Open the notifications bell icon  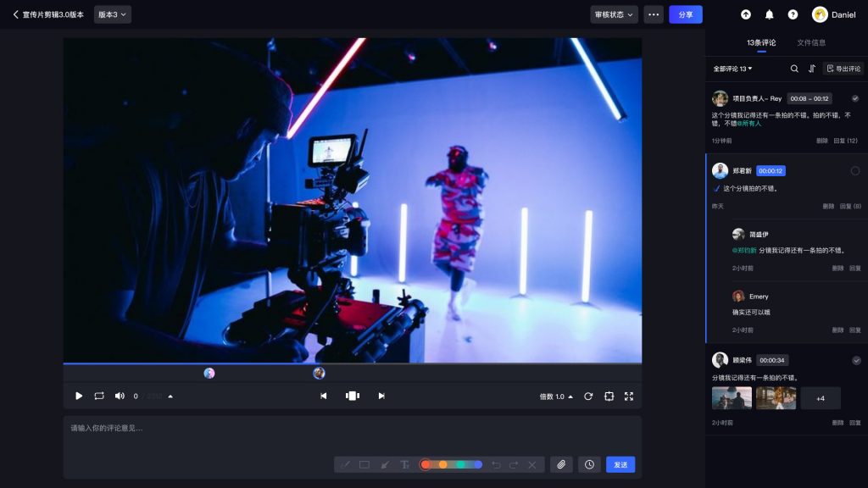tap(770, 15)
